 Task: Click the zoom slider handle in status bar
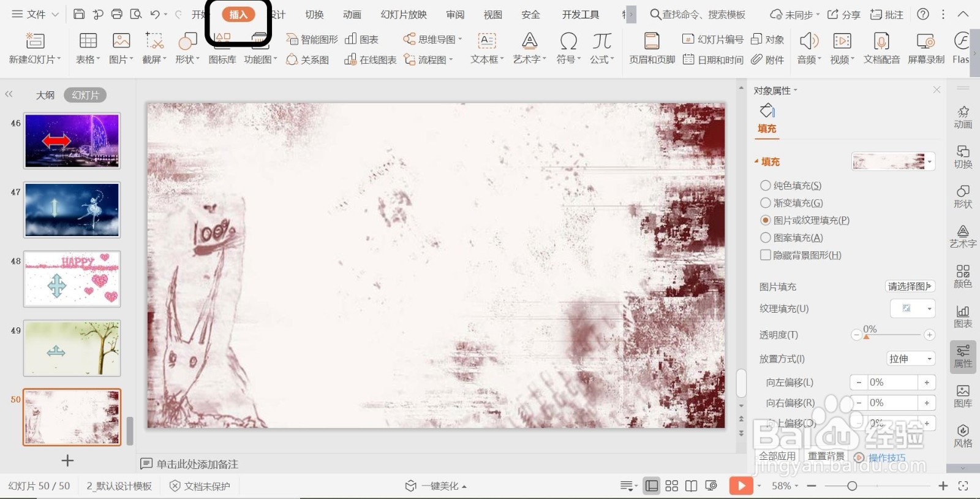click(x=852, y=486)
